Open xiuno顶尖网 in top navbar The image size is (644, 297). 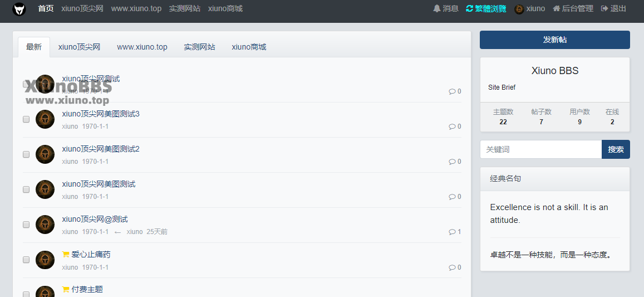82,9
